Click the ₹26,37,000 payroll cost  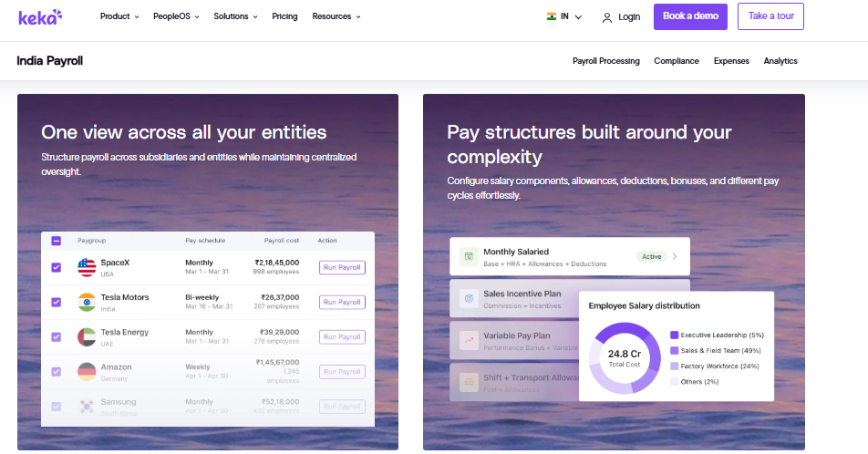280,297
